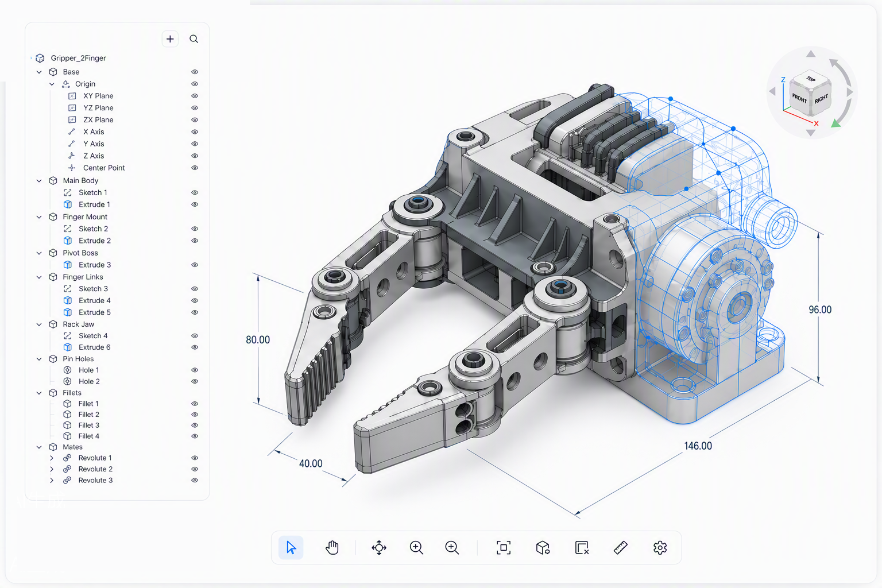The image size is (882, 588).
Task: Click the box-with-X toolbar icon
Action: click(x=582, y=548)
